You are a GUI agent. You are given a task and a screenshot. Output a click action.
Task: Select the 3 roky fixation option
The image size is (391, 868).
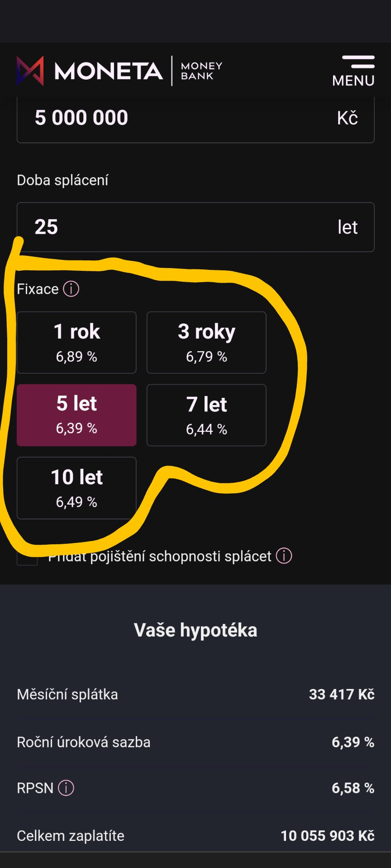click(x=206, y=342)
